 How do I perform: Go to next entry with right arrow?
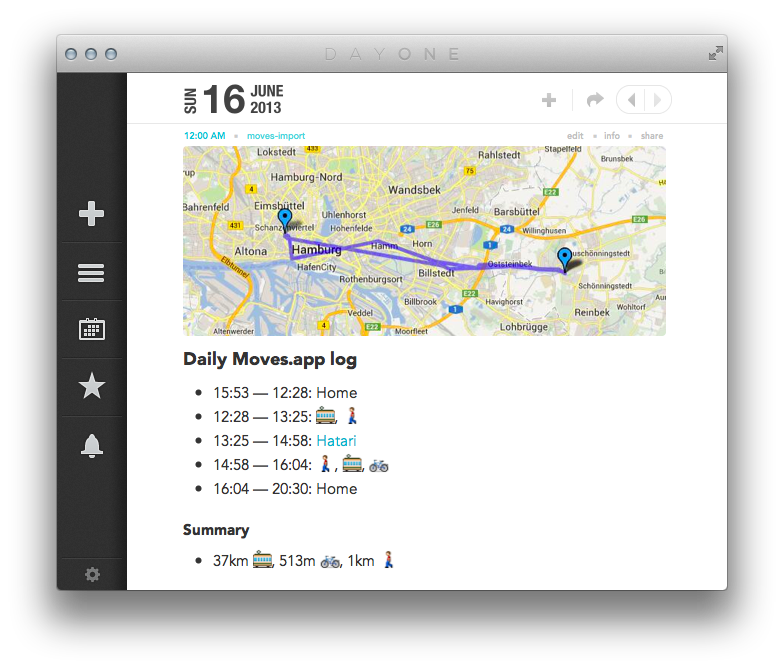pyautogui.click(x=658, y=100)
